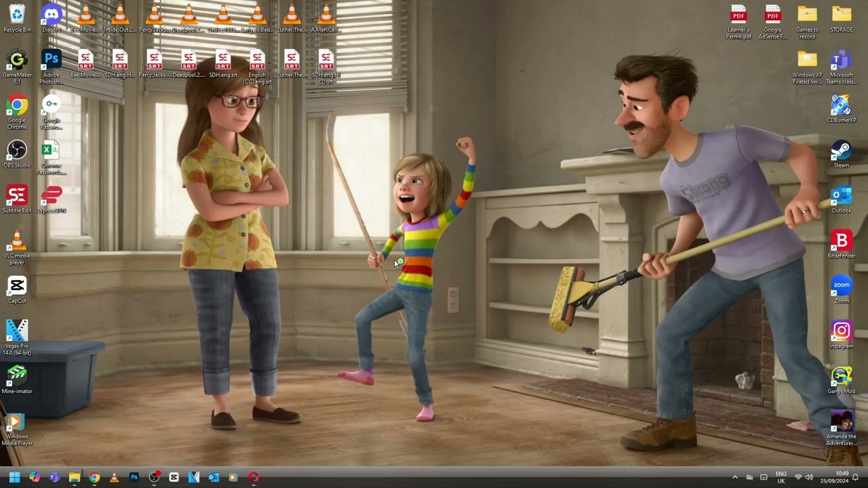Select the Learner's Permit.pdf file
This screenshot has width=868, height=488.
pos(738,22)
